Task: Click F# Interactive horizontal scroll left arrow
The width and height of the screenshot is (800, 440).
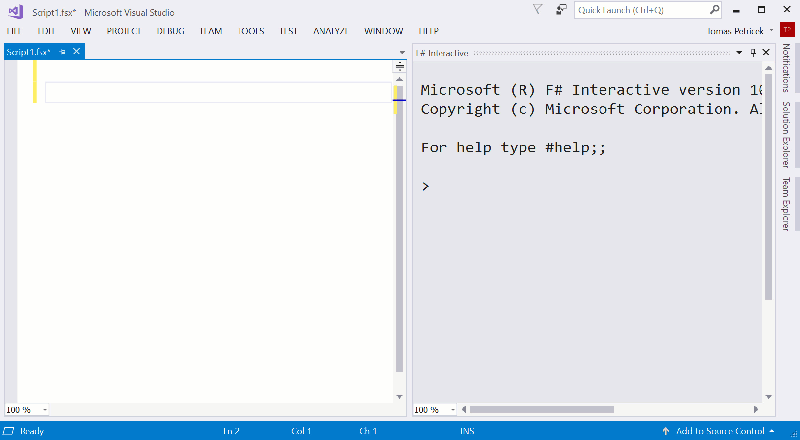Action: [x=464, y=409]
